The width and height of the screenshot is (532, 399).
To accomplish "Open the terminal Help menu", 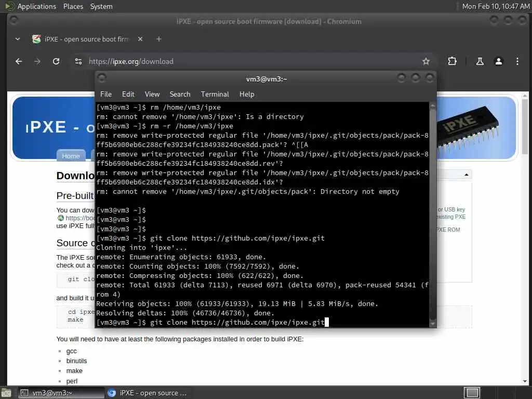I will pos(247,95).
